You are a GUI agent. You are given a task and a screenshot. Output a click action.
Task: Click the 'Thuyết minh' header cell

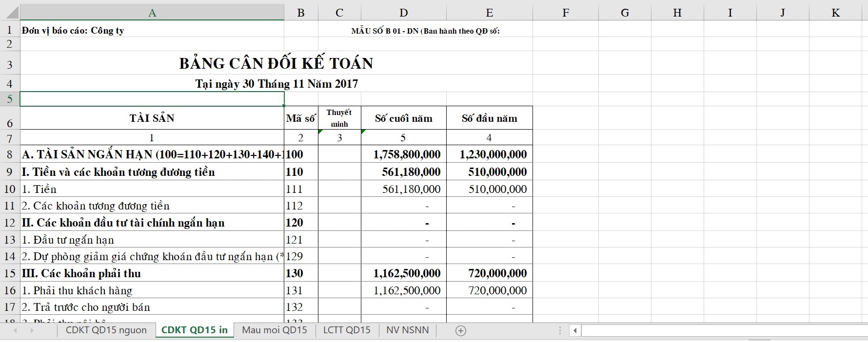339,118
